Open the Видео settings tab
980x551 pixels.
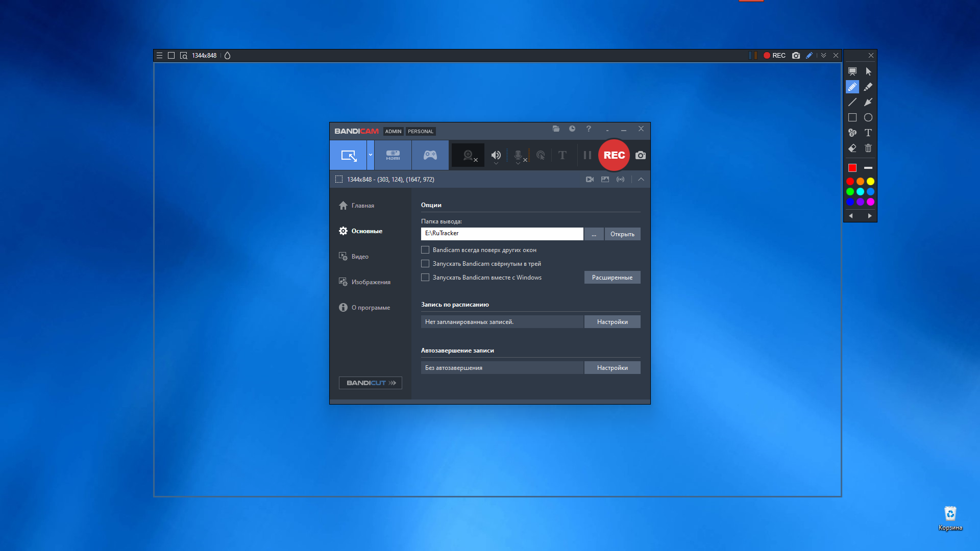pos(360,257)
